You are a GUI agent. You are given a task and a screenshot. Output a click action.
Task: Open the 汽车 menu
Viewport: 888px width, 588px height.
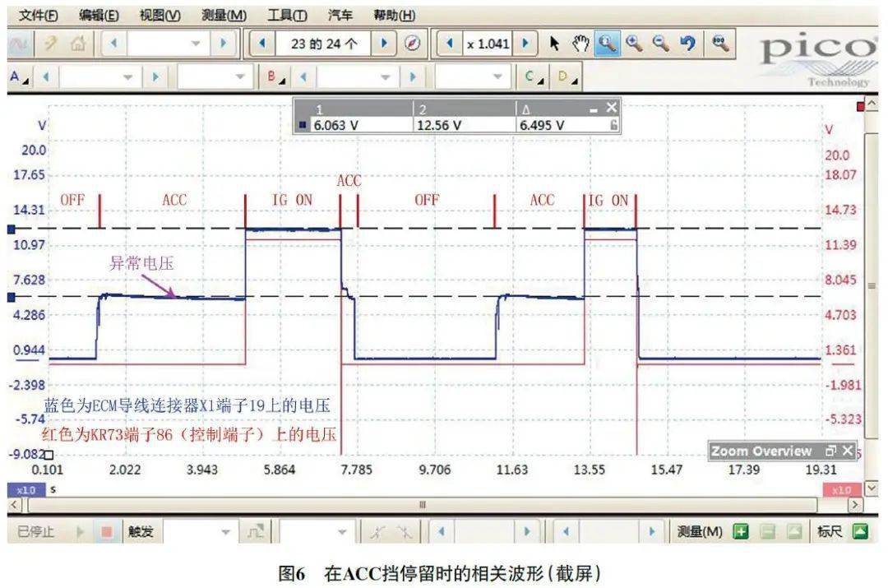coord(340,16)
